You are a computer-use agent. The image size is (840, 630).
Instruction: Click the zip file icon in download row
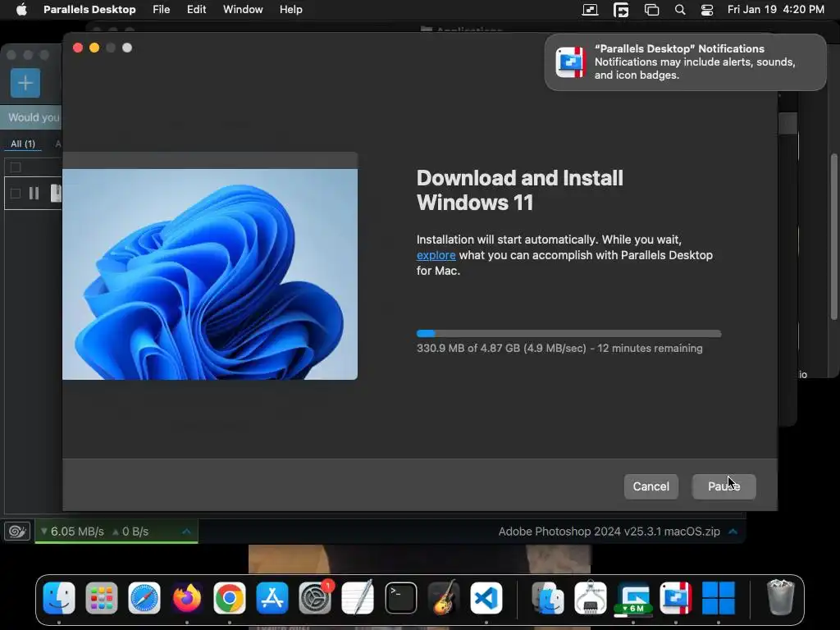click(x=56, y=194)
